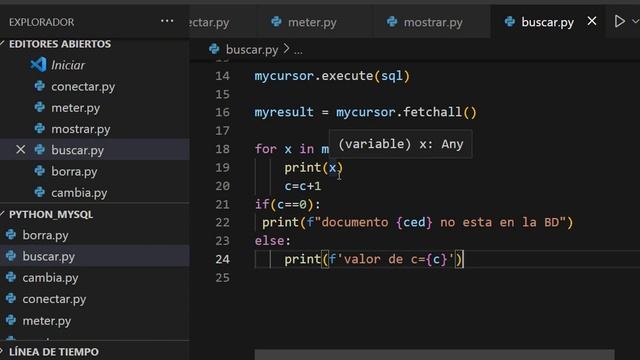Click the '(variable) x: Any' hover tooltip
The image size is (640, 360).
(x=401, y=144)
